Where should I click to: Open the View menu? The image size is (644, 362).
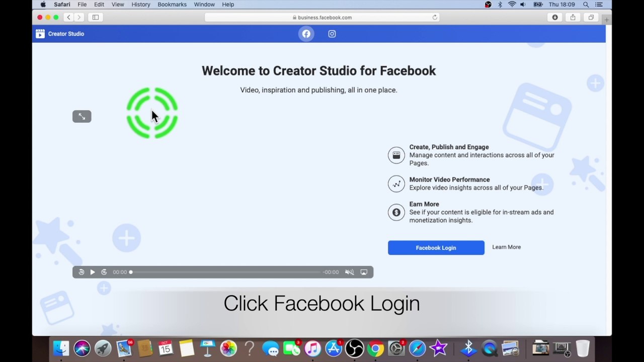[x=118, y=5]
